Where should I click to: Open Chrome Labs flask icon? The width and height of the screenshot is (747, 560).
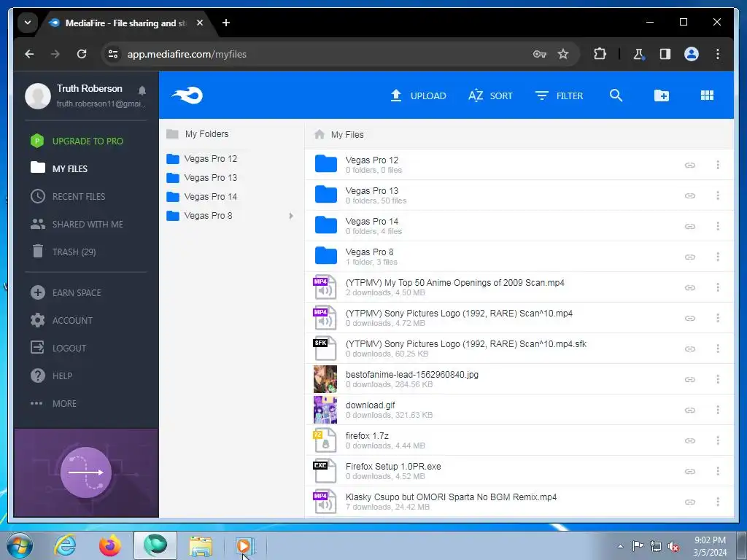(x=638, y=54)
